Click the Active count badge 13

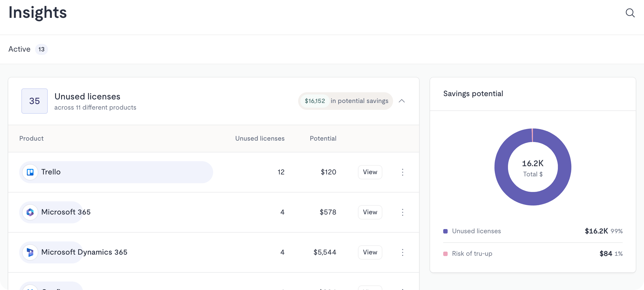tap(41, 49)
